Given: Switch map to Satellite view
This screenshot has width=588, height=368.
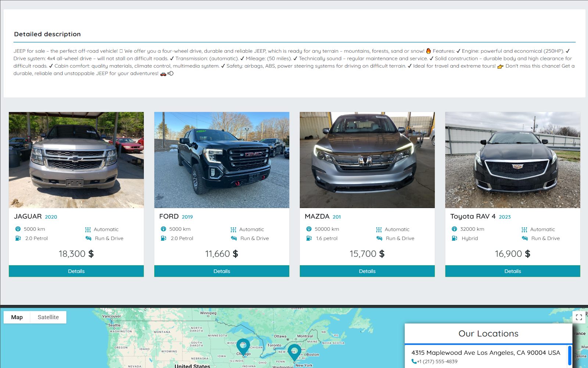Looking at the screenshot, I should coord(48,317).
